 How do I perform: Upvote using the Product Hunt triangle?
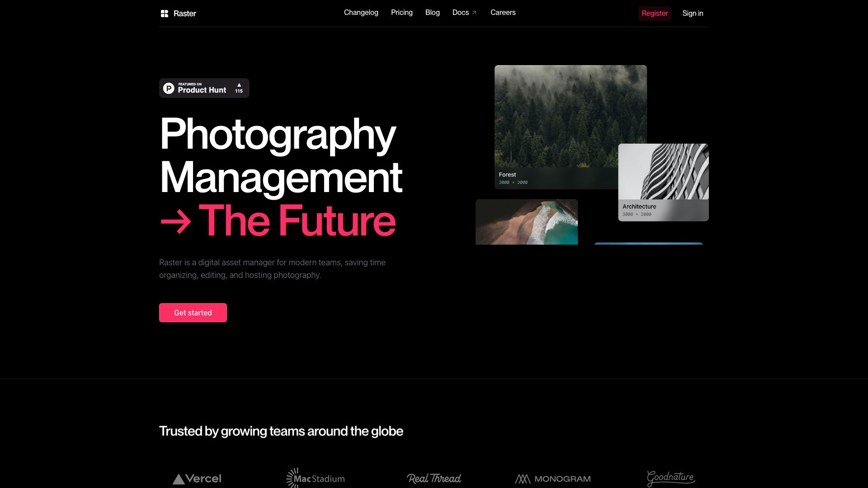239,85
